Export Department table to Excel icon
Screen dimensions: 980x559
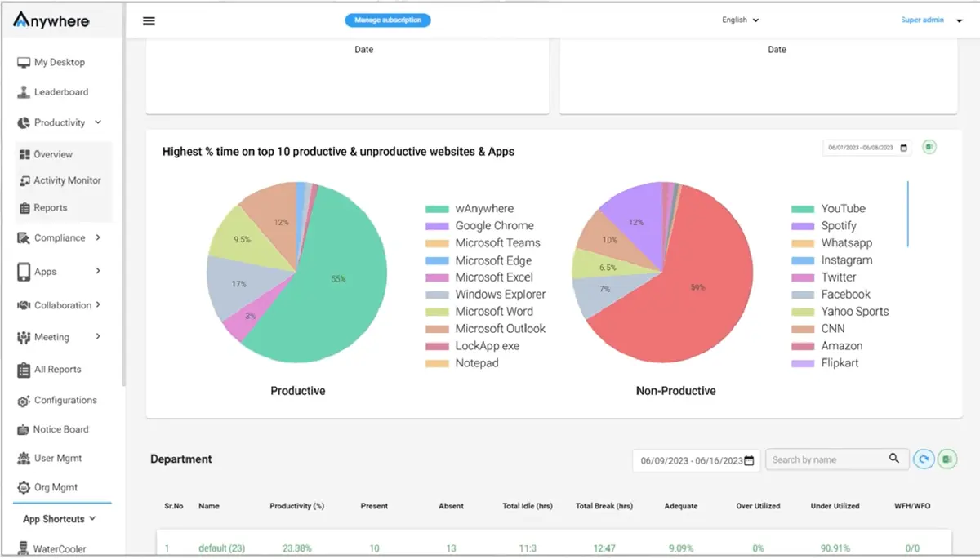pyautogui.click(x=947, y=459)
